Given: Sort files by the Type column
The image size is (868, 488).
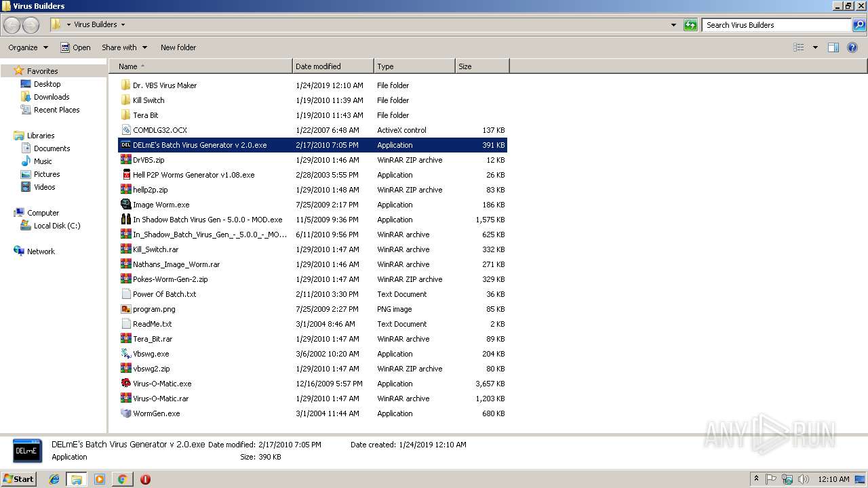Looking at the screenshot, I should pyautogui.click(x=414, y=66).
